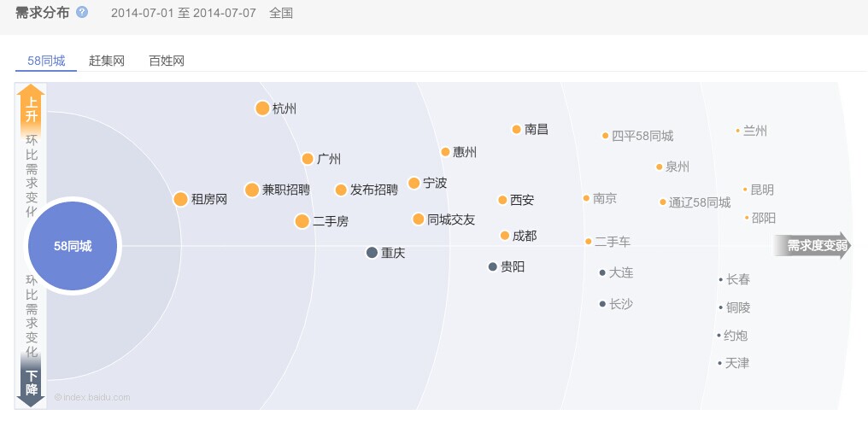The image size is (868, 421).
Task: Switch to the 赶集网 tab
Action: click(x=107, y=61)
